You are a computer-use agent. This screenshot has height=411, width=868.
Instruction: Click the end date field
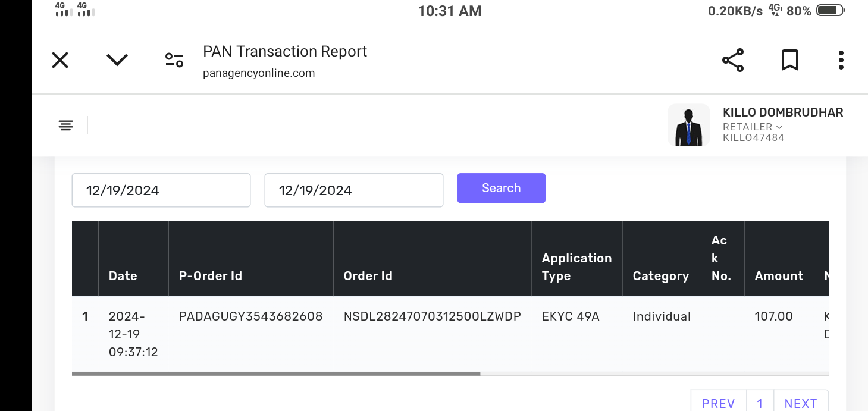coord(353,190)
